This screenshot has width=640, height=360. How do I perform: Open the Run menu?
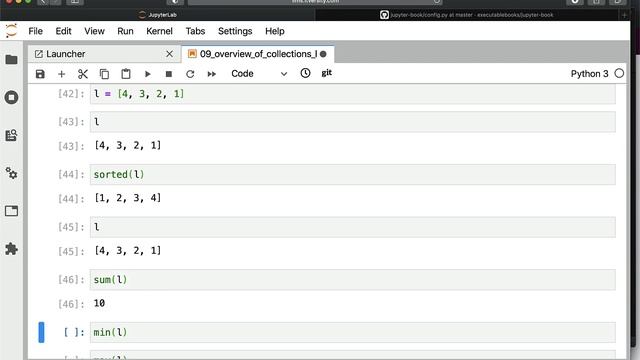click(x=125, y=31)
